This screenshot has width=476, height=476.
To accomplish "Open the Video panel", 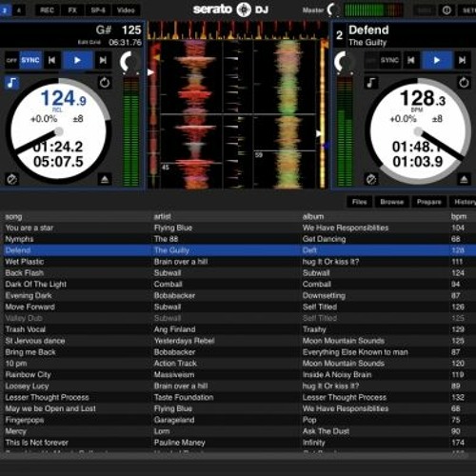I will coord(126,10).
